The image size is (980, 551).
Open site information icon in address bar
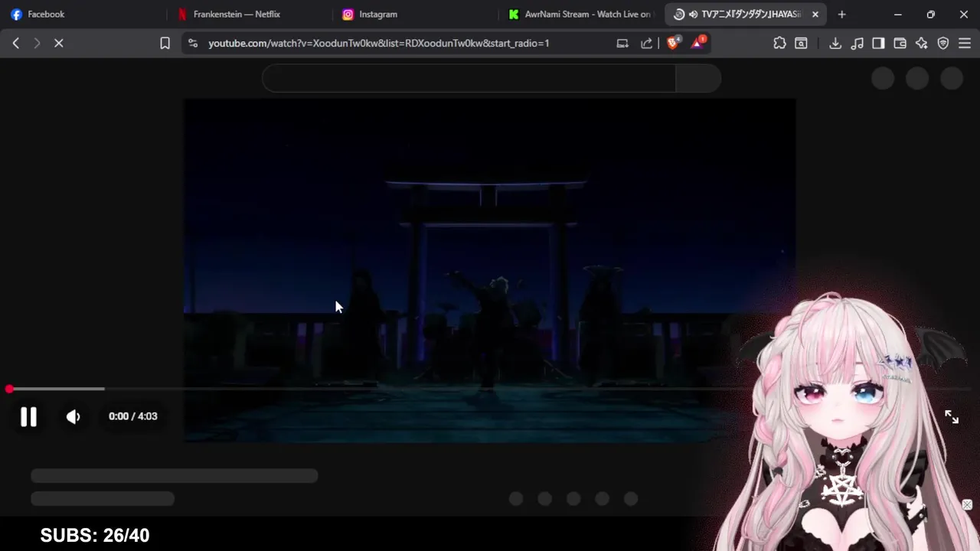(193, 44)
